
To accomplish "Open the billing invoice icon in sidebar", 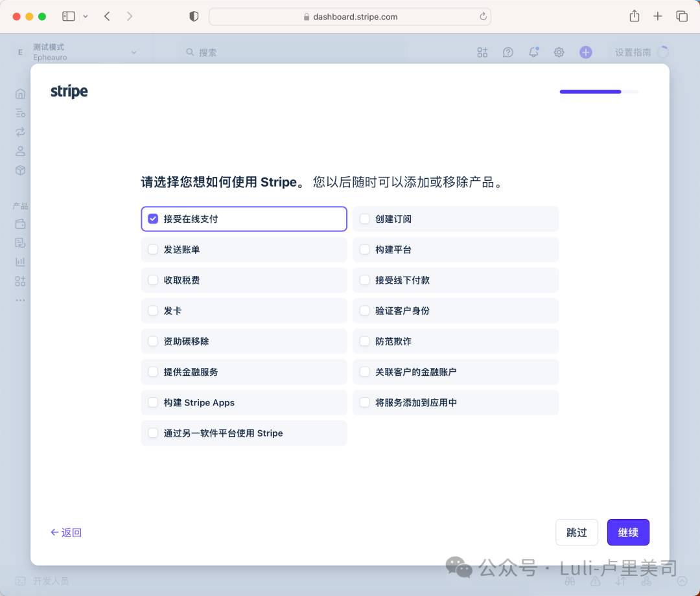I will coord(21,243).
